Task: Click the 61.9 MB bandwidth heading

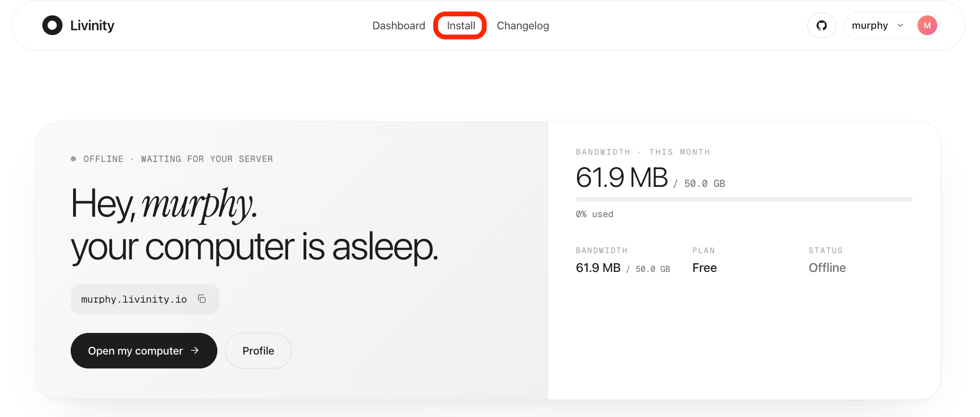Action: coord(622,177)
